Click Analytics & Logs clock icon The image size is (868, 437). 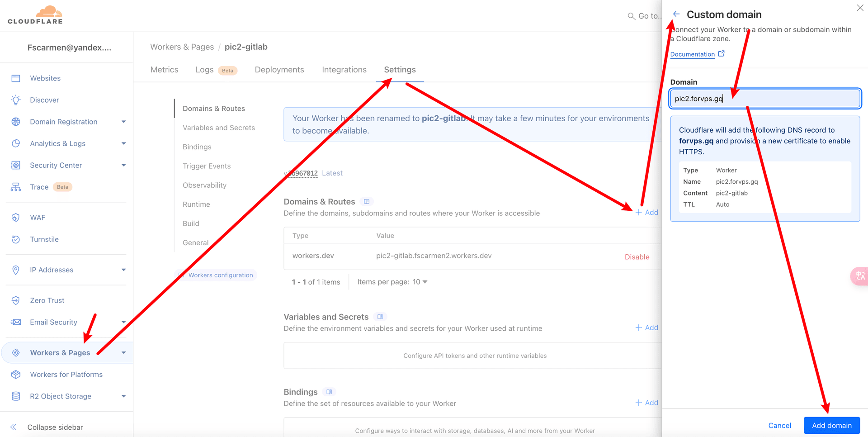16,143
